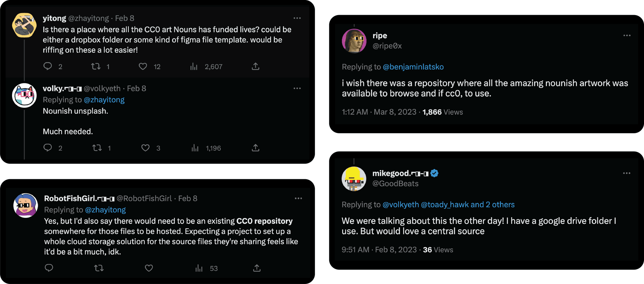644x284 pixels.
Task: Click mikegood's verified badge
Action: coord(434,173)
